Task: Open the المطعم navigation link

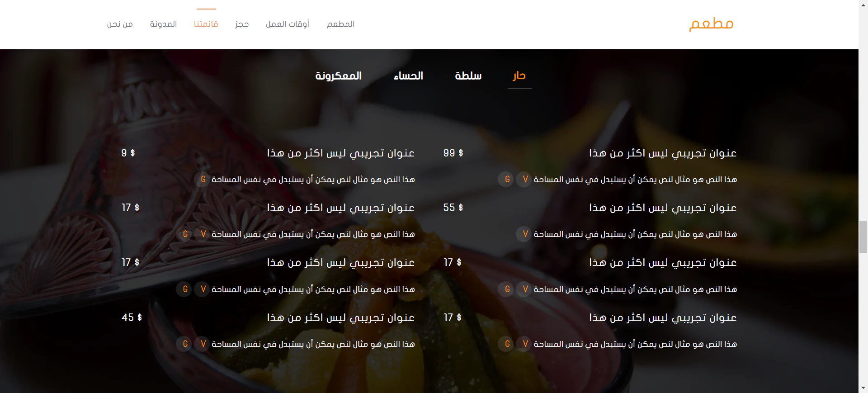Action: point(340,24)
